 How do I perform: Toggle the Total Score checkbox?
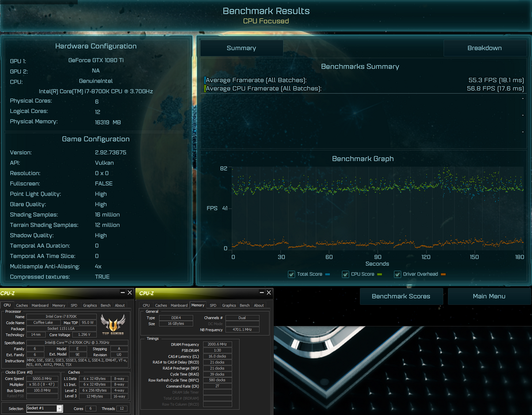click(291, 274)
